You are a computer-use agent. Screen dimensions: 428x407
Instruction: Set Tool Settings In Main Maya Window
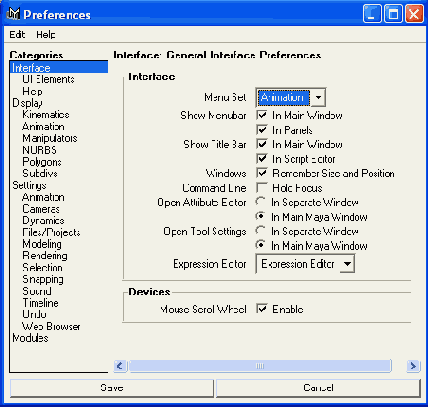coord(260,245)
